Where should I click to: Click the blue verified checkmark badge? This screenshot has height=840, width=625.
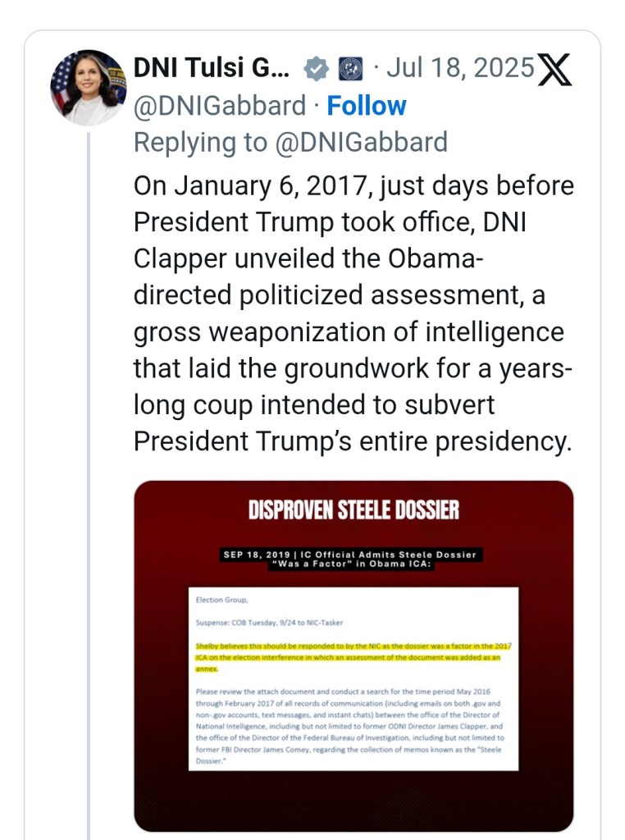point(316,69)
